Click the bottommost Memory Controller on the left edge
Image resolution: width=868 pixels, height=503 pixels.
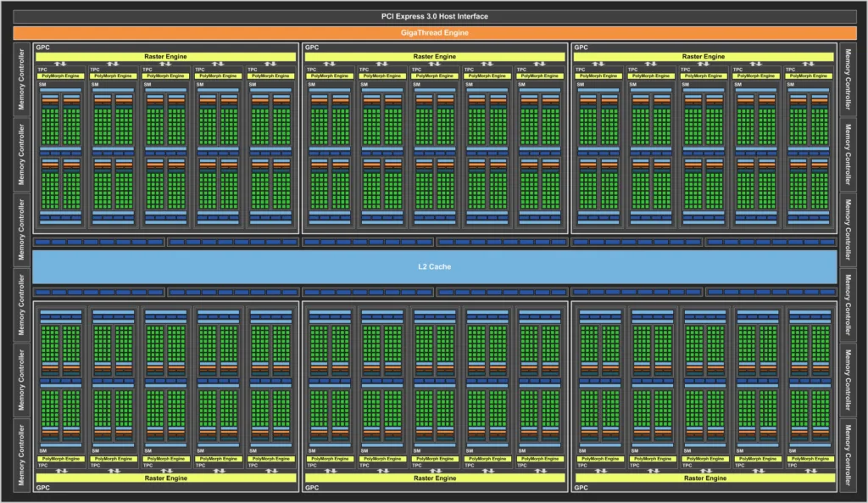coord(21,453)
